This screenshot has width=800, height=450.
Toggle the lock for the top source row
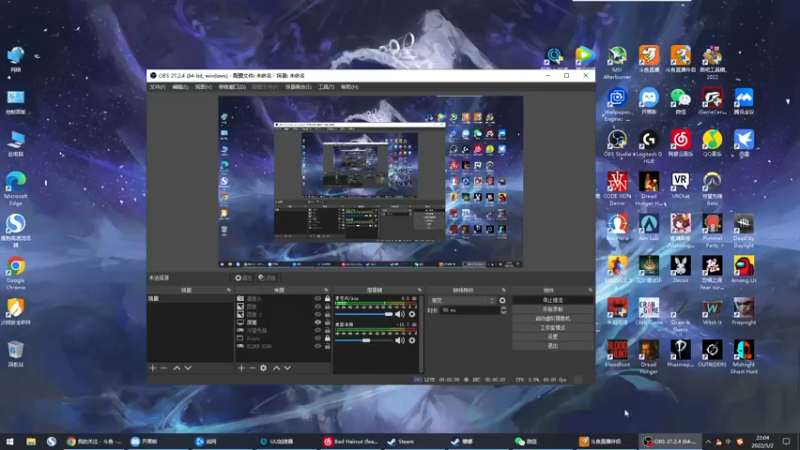pyautogui.click(x=328, y=298)
